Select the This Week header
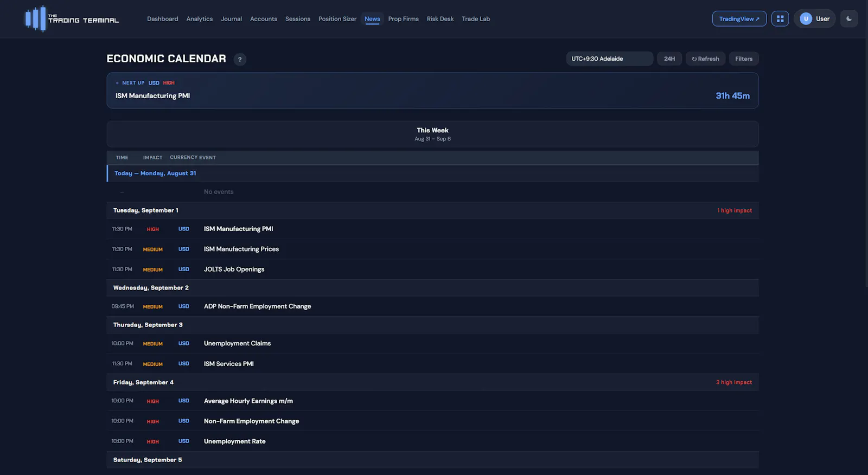 point(432,134)
